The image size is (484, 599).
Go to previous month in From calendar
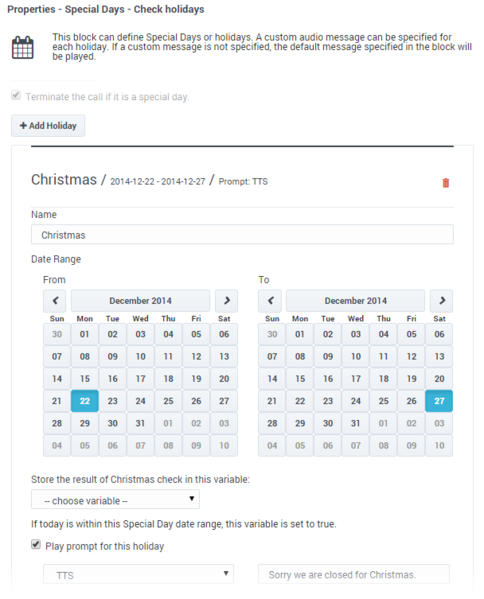55,301
